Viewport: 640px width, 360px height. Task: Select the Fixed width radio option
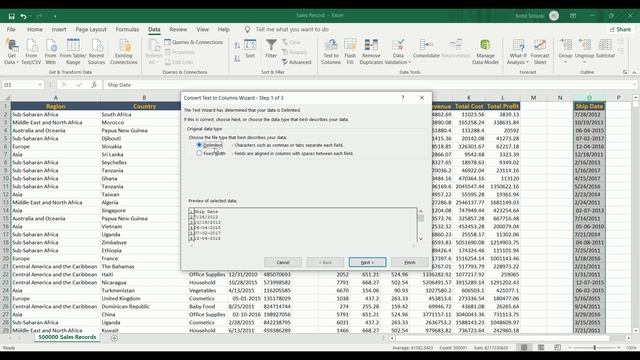pyautogui.click(x=199, y=153)
